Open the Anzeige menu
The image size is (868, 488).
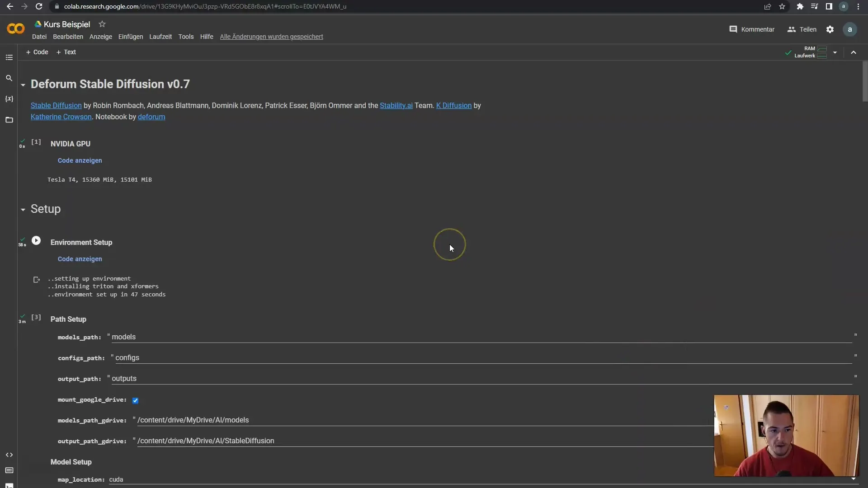101,37
